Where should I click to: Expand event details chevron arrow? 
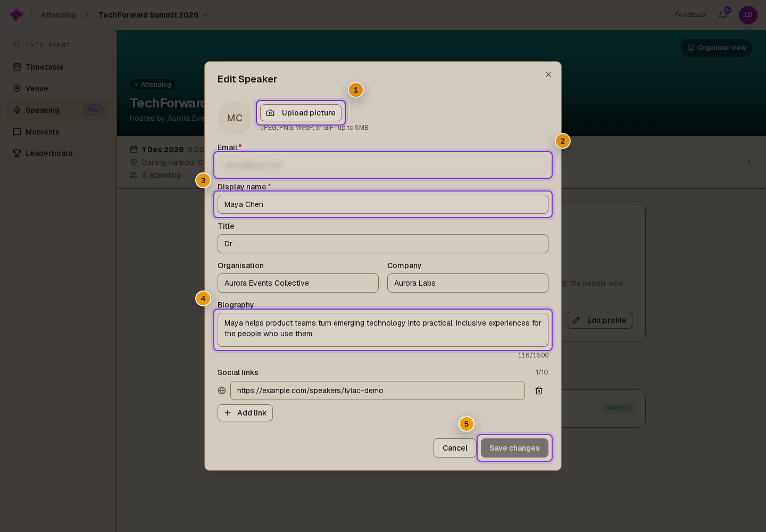749,162
